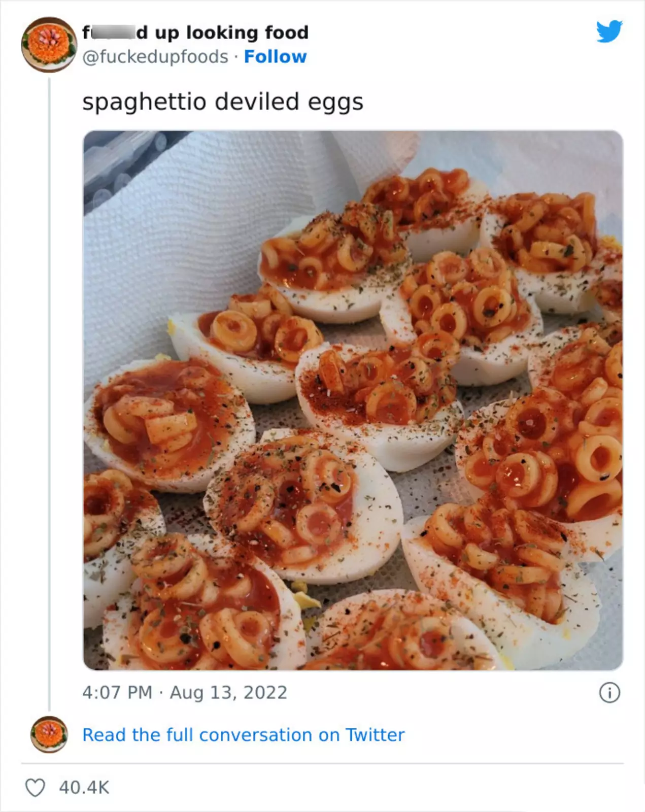
Task: Click the 'up looking food' display name
Action: coord(222,32)
